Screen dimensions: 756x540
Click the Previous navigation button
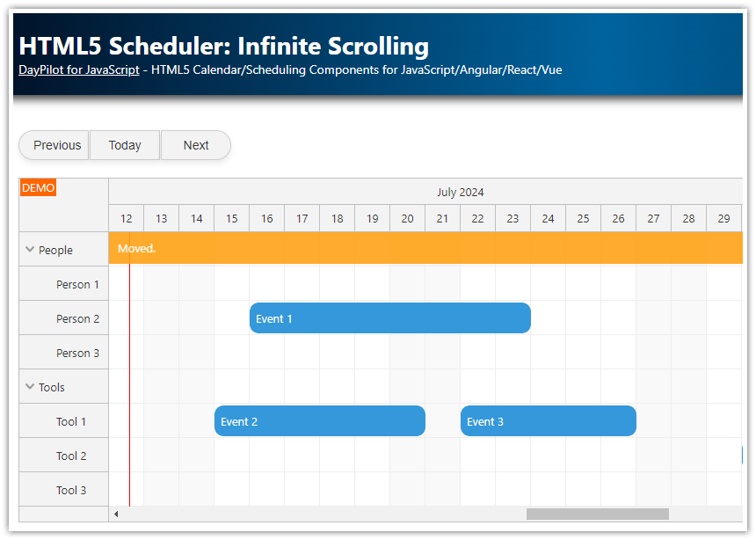55,145
